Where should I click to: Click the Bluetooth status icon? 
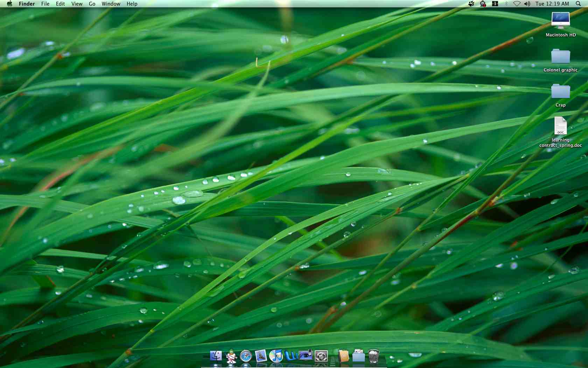pyautogui.click(x=506, y=4)
